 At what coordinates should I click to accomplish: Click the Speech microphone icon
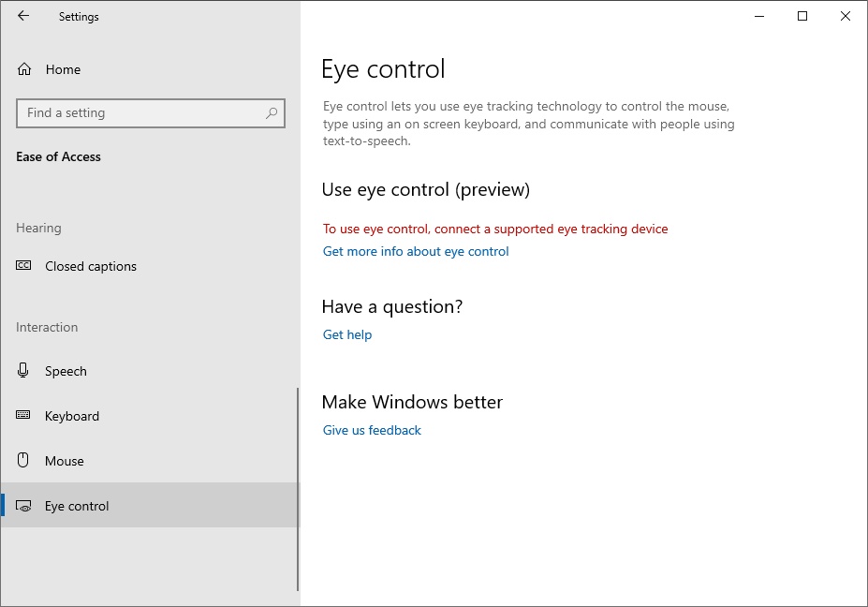coord(22,370)
